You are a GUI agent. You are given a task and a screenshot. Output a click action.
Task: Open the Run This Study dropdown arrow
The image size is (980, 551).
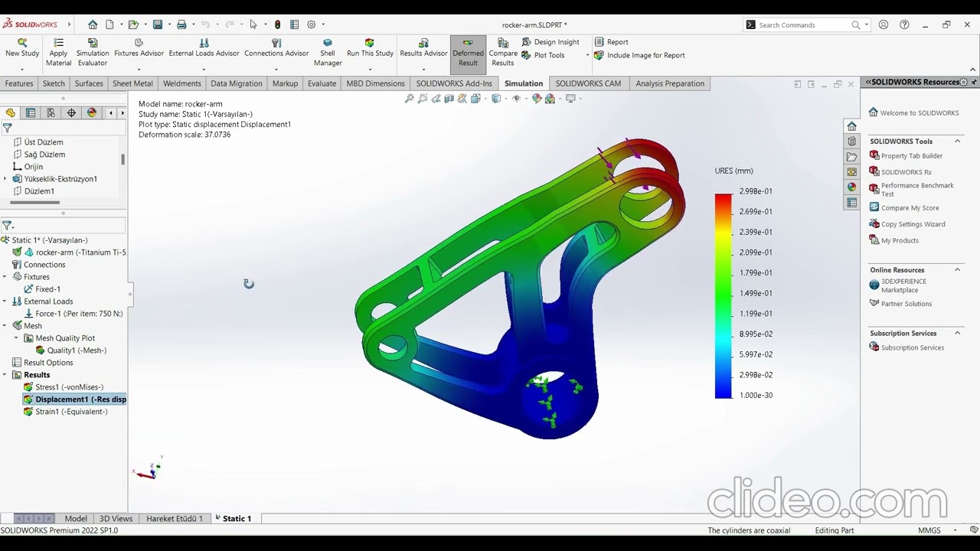click(370, 69)
